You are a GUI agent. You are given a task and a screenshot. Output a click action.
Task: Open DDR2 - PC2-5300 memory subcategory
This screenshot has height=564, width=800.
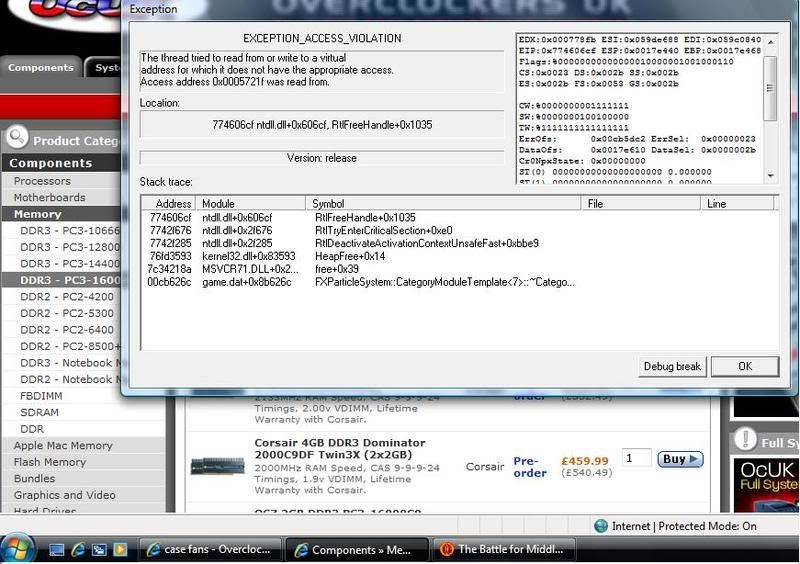click(67, 313)
